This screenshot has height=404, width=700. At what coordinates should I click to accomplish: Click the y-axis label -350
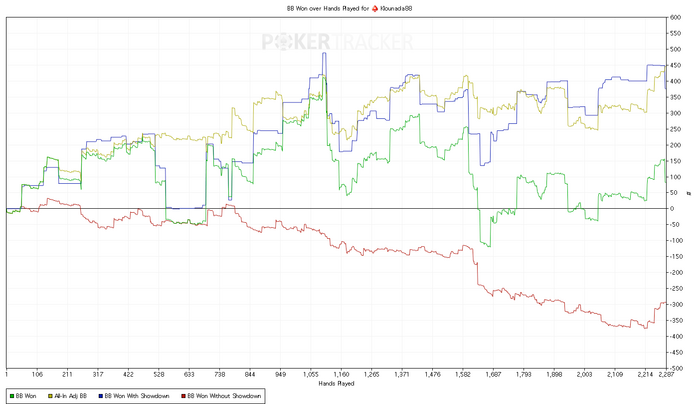coord(676,321)
